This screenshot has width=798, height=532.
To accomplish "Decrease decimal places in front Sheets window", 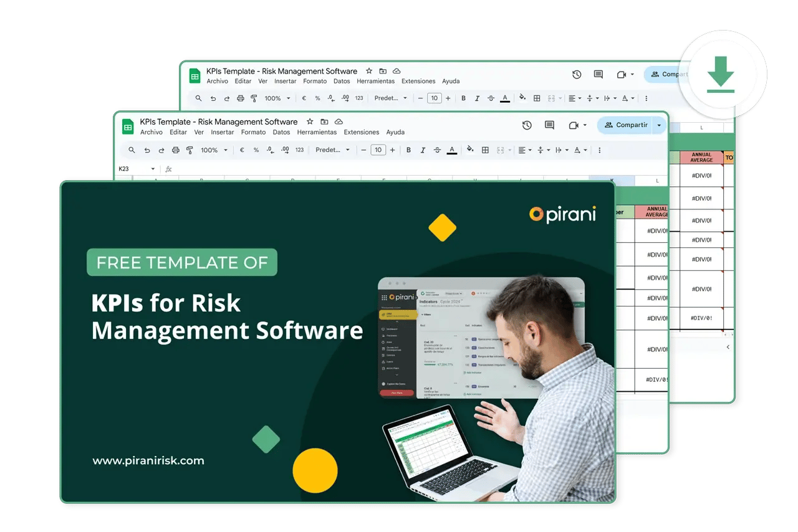I will [x=270, y=150].
